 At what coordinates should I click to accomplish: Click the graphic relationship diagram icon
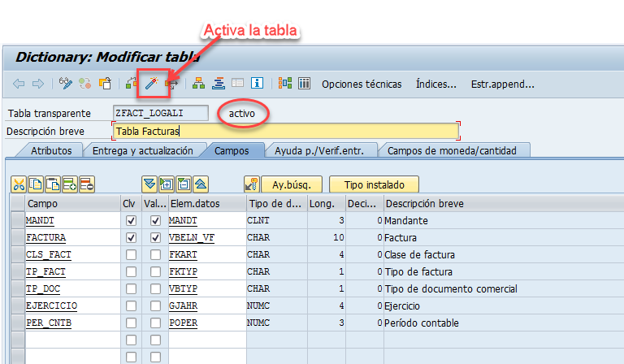[285, 83]
